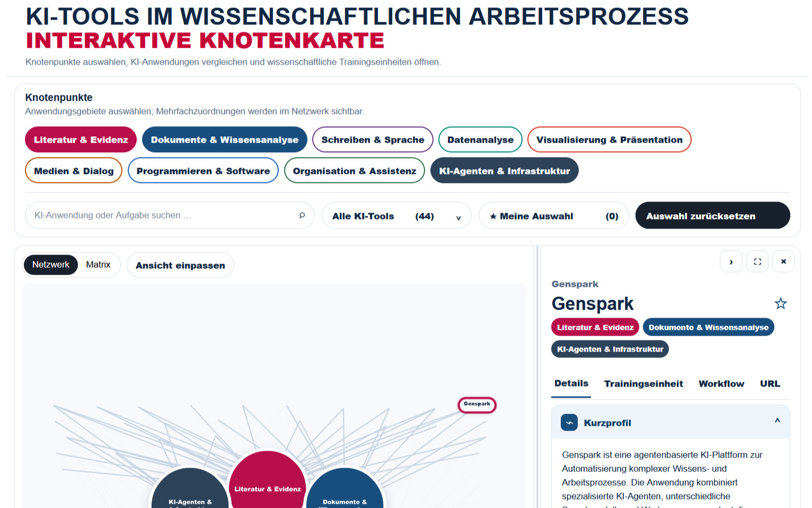The image size is (812, 508).
Task: Expand detail panel with fullscreen icon
Action: [757, 261]
